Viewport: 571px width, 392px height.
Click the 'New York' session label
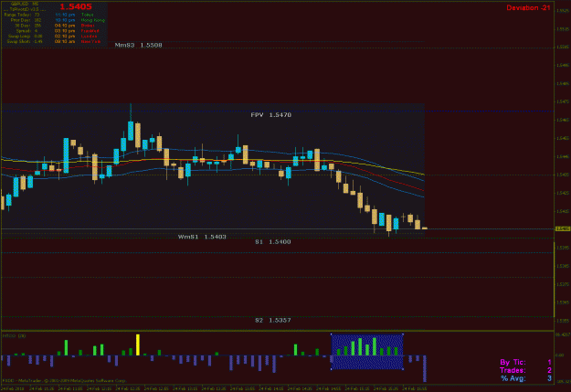coord(90,41)
